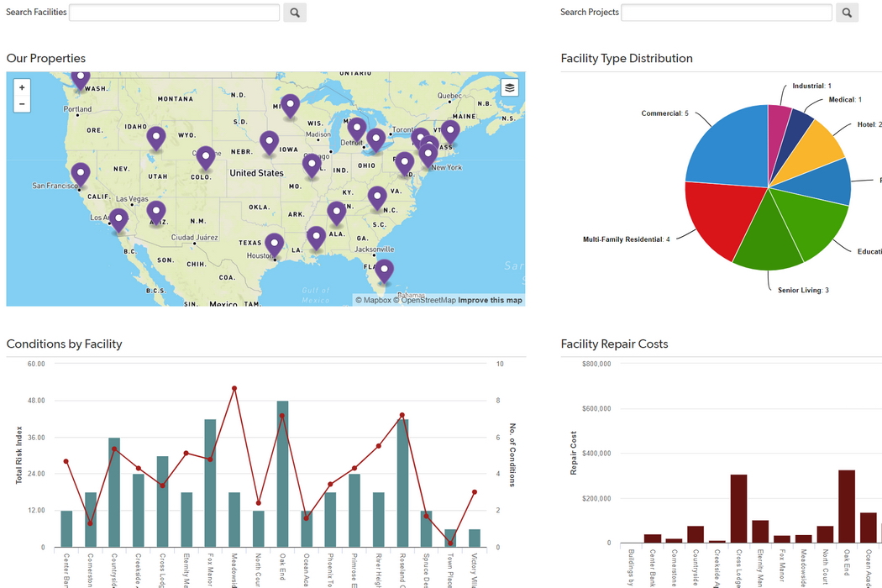Click the property marker in Florida

click(x=384, y=269)
